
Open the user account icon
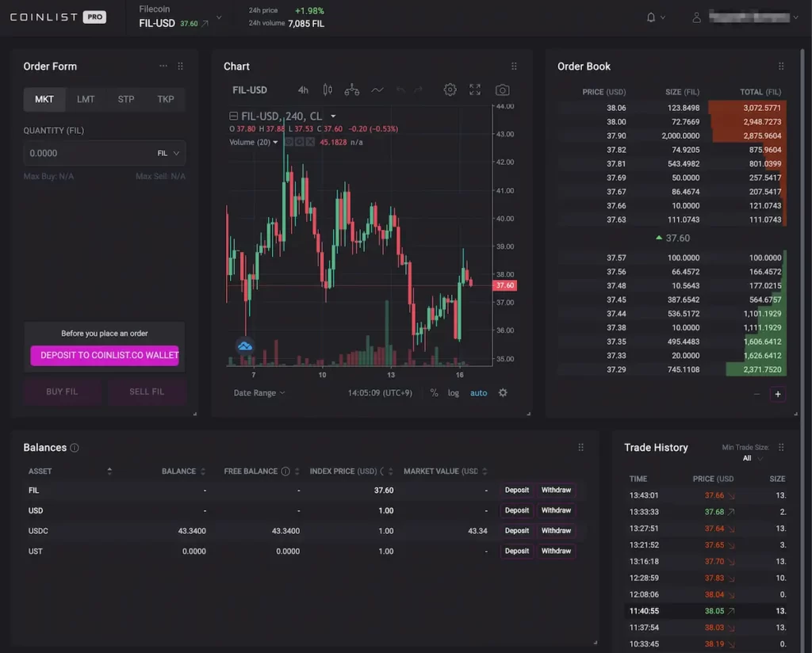pos(696,17)
